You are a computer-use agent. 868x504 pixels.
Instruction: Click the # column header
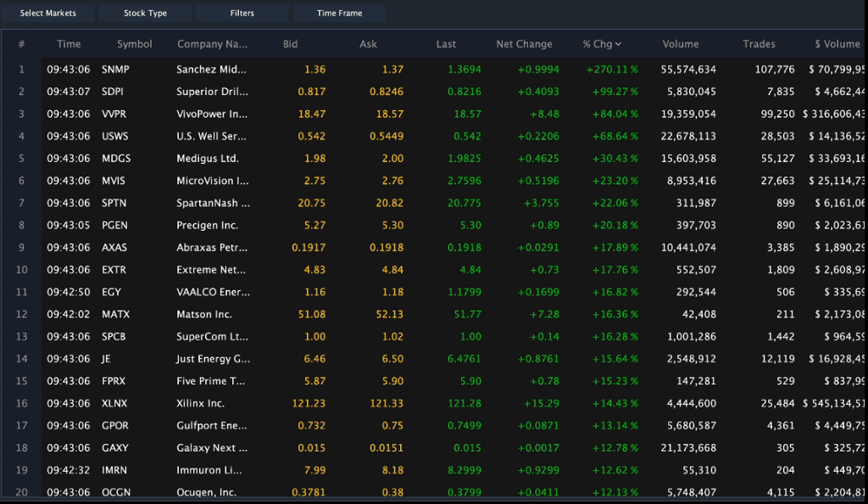pyautogui.click(x=21, y=44)
